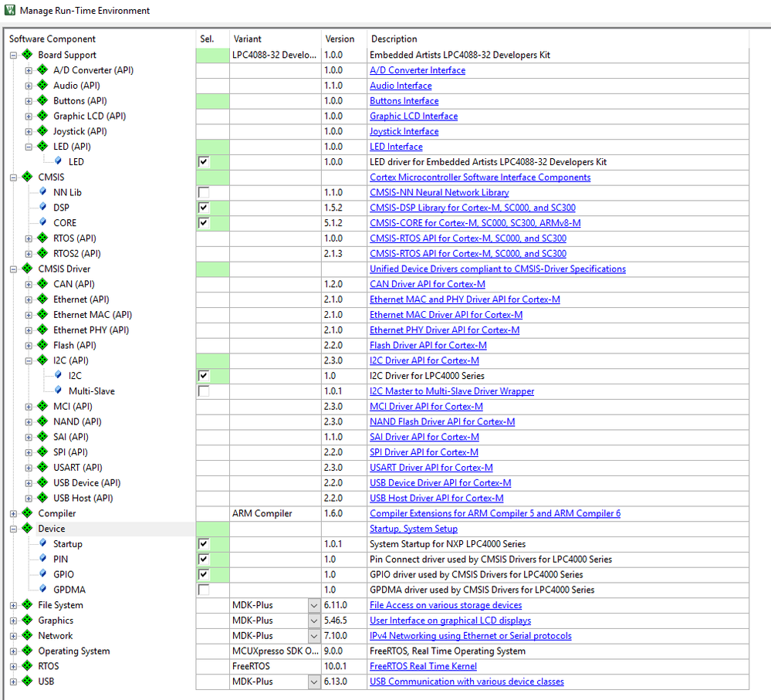This screenshot has height=700, width=771.
Task: Click the NN Lib blue component icon
Action: click(x=42, y=191)
